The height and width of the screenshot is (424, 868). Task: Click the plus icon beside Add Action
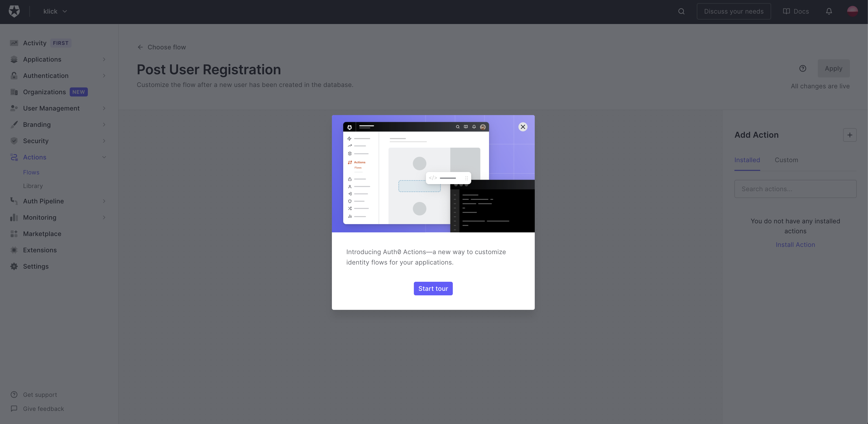tap(849, 135)
